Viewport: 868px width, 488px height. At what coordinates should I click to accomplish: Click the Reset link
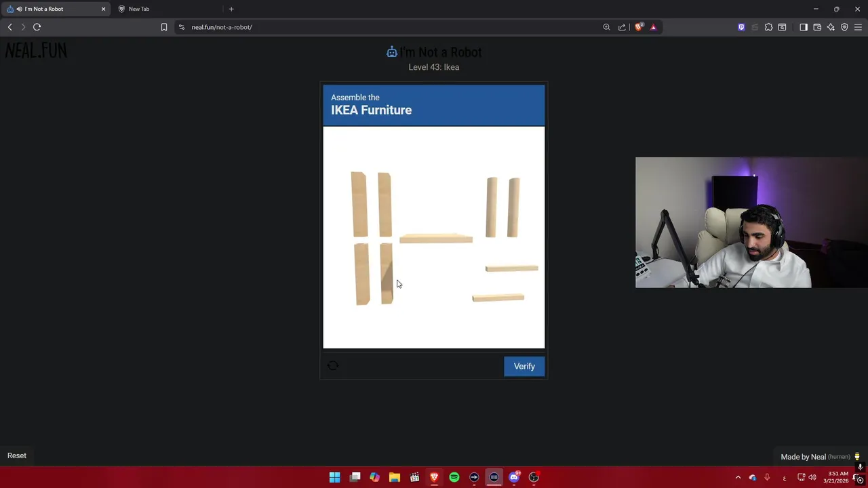(x=17, y=455)
